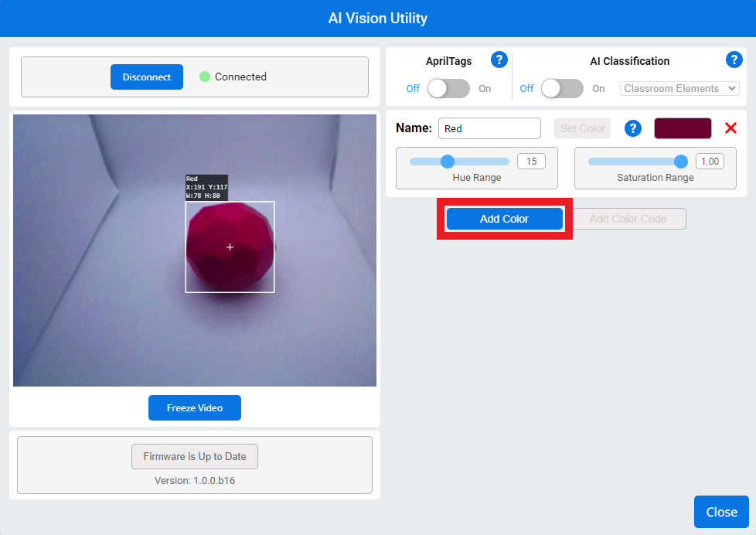756x535 pixels.
Task: Click the AI Classification help icon
Action: pos(734,60)
